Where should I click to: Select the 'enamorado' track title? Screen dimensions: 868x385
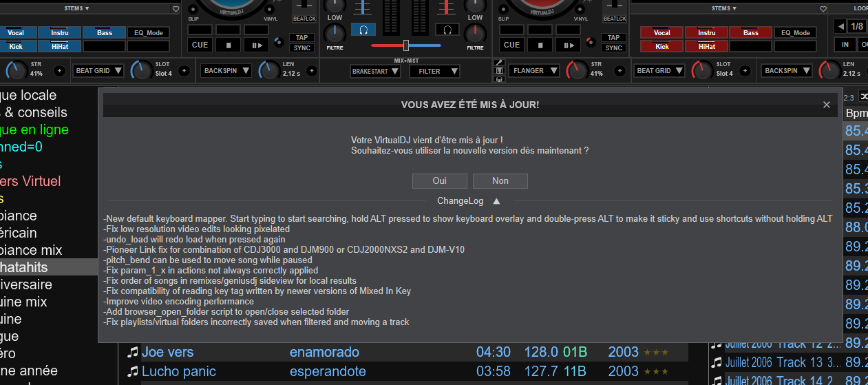(324, 352)
